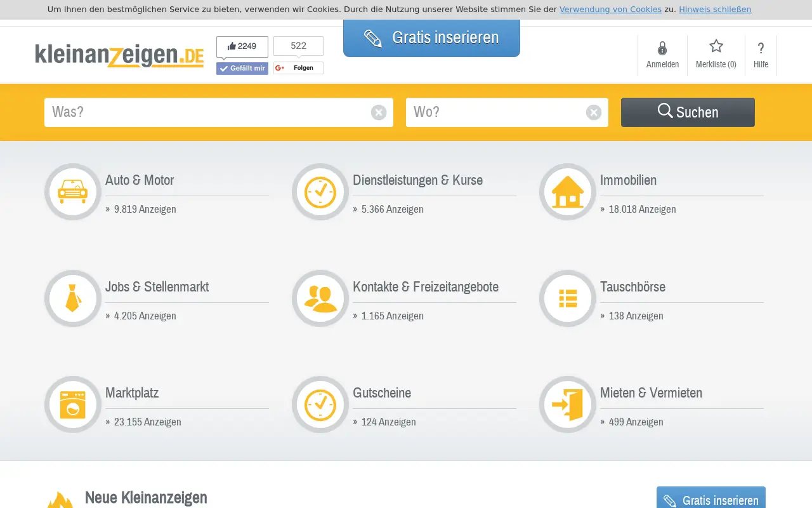Click the Mieten & Vermieten door icon
Image resolution: width=812 pixels, height=508 pixels.
pyautogui.click(x=568, y=404)
